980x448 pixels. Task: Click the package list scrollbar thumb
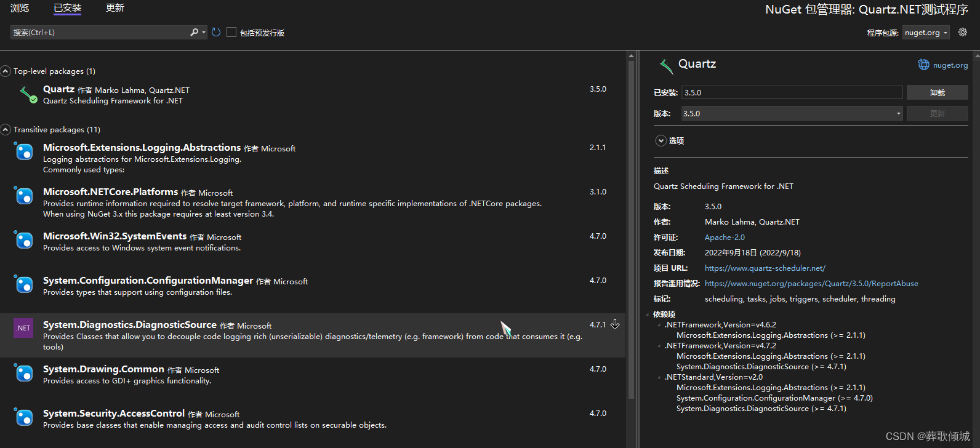click(631, 231)
